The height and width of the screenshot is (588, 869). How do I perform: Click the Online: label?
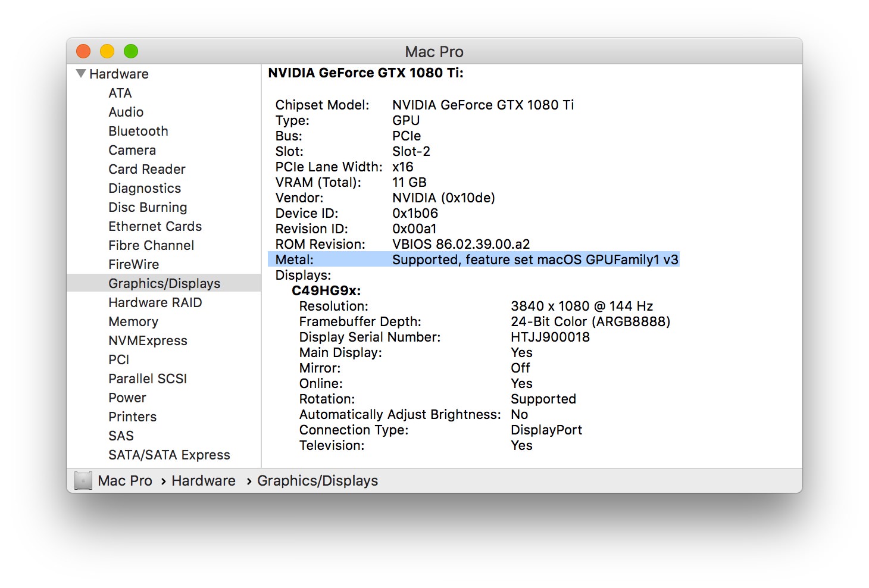point(321,383)
